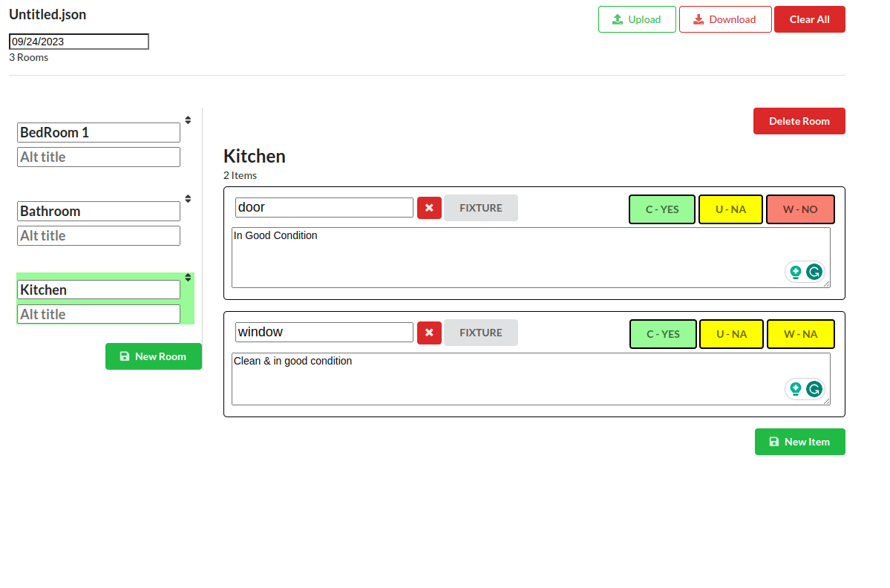Toggle door's C - YES status
890x588 pixels.
(x=662, y=209)
